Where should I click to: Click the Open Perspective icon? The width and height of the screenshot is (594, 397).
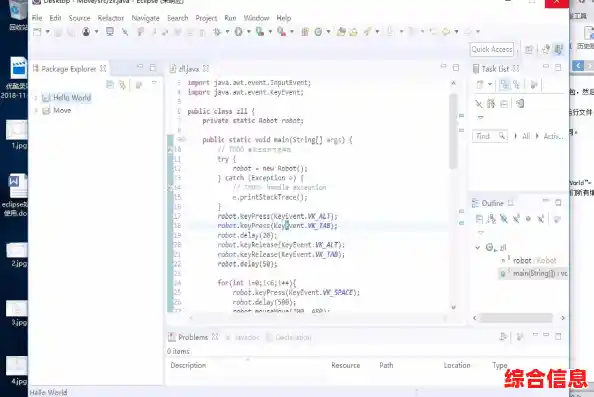coord(529,49)
